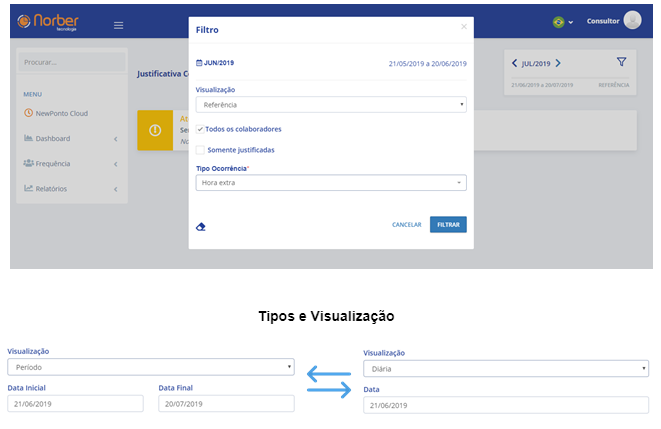
Task: Click the Brazil flag language icon
Action: coord(558,22)
